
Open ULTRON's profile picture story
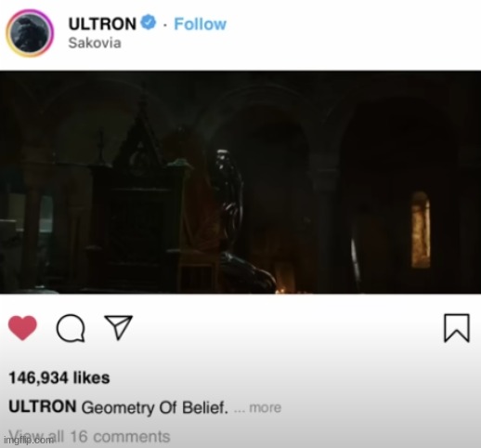tap(30, 33)
